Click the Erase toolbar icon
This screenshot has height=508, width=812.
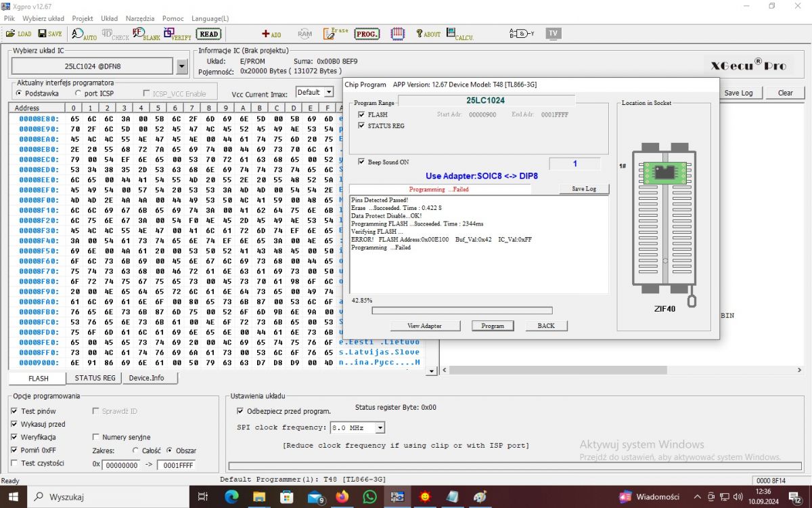tap(336, 33)
